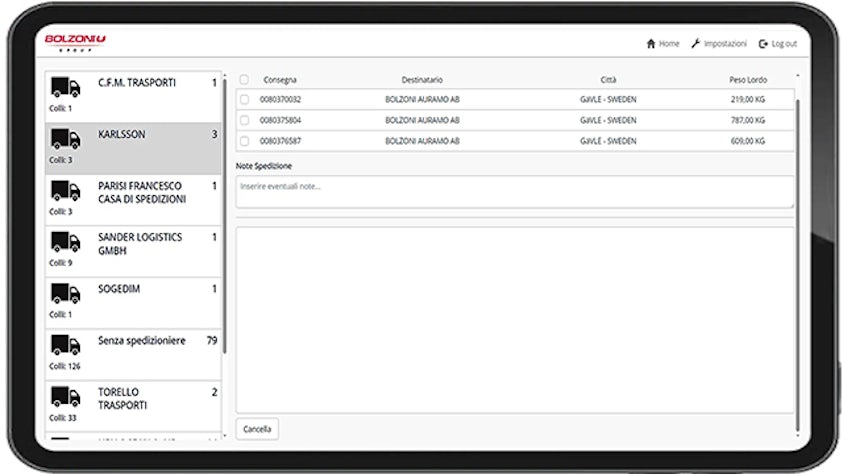Image resolution: width=843 pixels, height=474 pixels.
Task: Click the truck icon beside SOGEDIM
Action: pos(65,294)
